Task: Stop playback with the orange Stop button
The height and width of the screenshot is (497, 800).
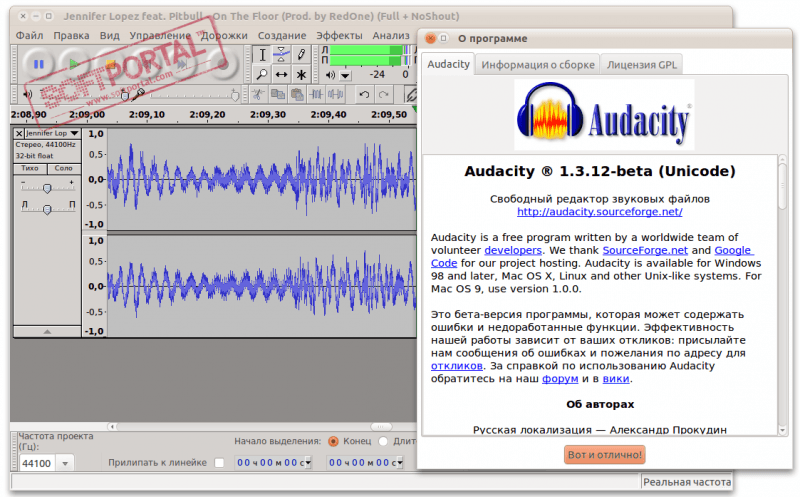Action: click(110, 64)
